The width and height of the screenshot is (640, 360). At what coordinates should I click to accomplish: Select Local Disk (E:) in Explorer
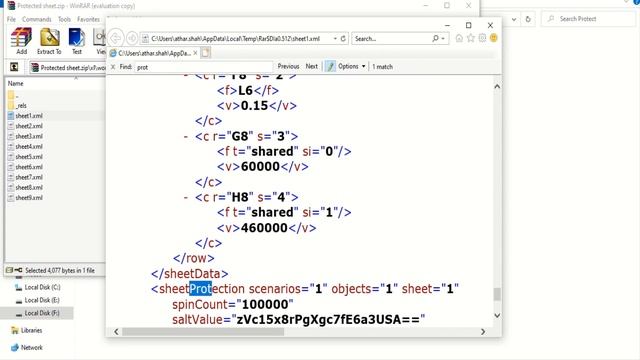click(42, 300)
